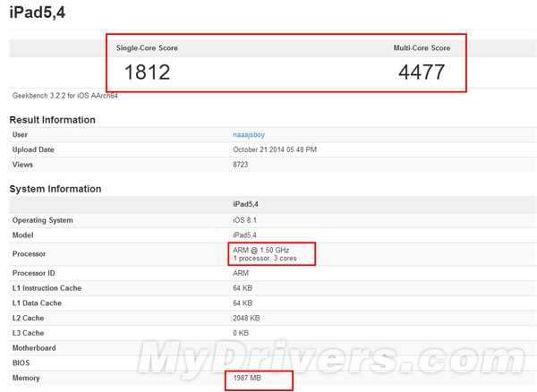
Task: Select the Processor ID value ARM
Action: click(x=241, y=273)
